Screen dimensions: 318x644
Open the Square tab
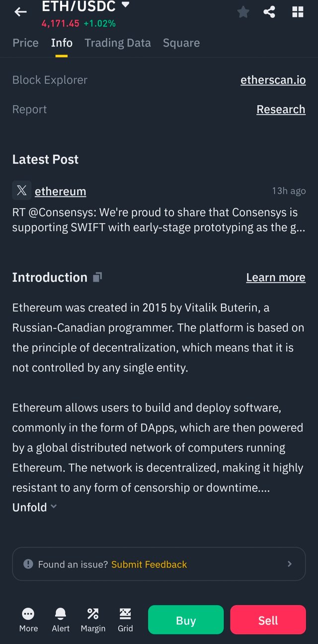pyautogui.click(x=181, y=43)
